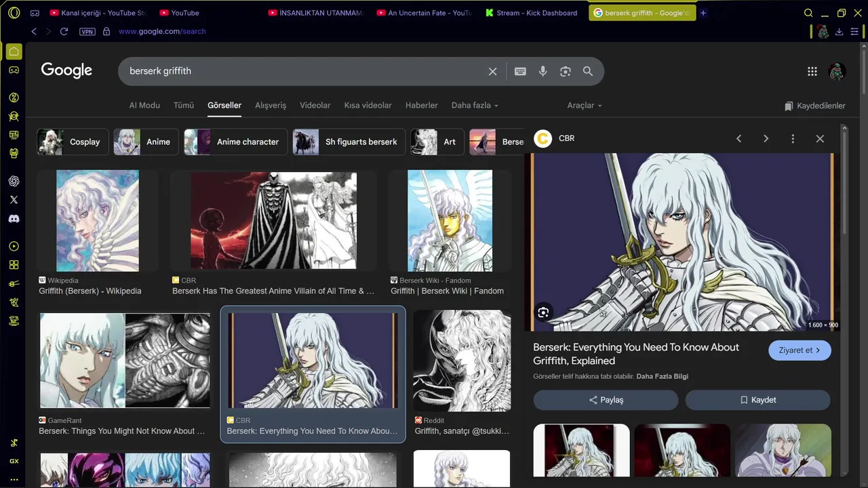Click the Kaydet save button
This screenshot has height=488, width=868.
click(x=757, y=400)
